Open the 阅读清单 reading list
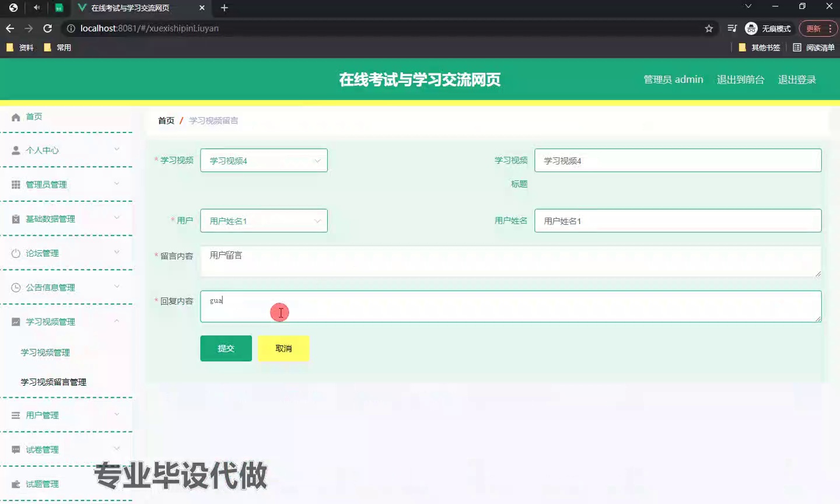This screenshot has width=840, height=504. (814, 48)
